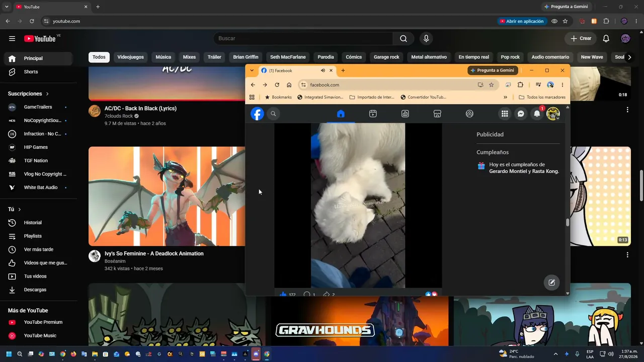
Task: Mute the Facebook tab audio icon
Action: [323, 70]
